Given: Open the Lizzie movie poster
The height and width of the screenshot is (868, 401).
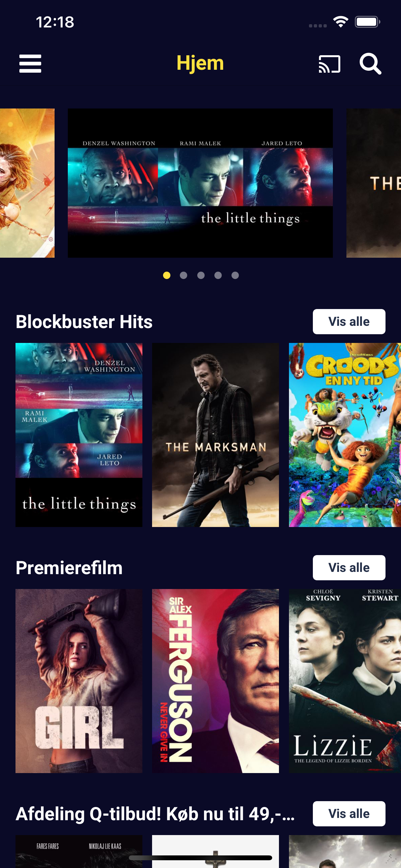Looking at the screenshot, I should point(345,681).
